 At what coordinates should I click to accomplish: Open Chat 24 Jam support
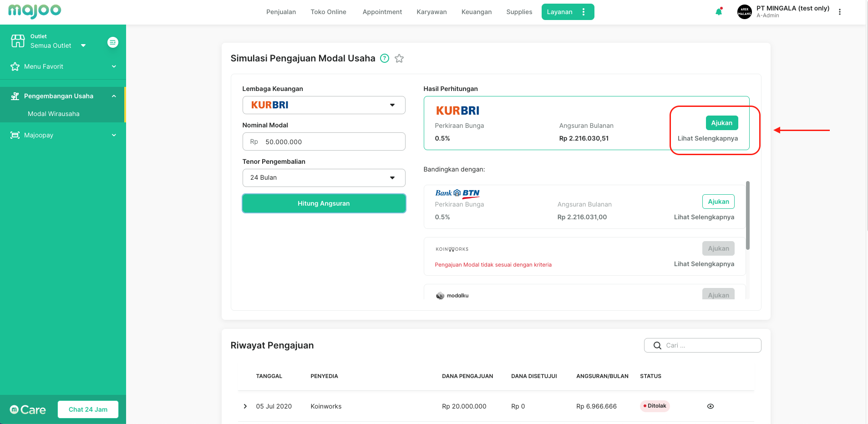click(88, 409)
